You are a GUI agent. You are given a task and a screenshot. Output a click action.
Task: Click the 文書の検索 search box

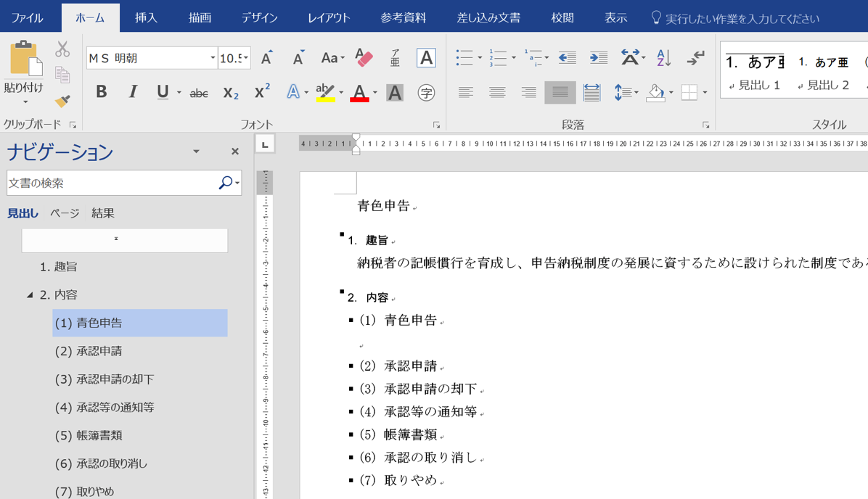(112, 183)
